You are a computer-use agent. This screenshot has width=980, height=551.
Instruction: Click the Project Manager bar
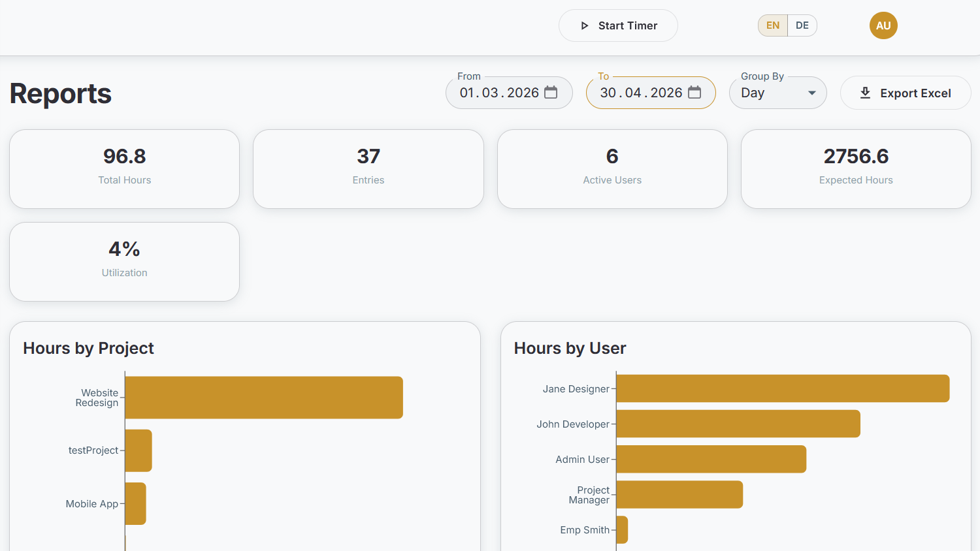tap(679, 495)
